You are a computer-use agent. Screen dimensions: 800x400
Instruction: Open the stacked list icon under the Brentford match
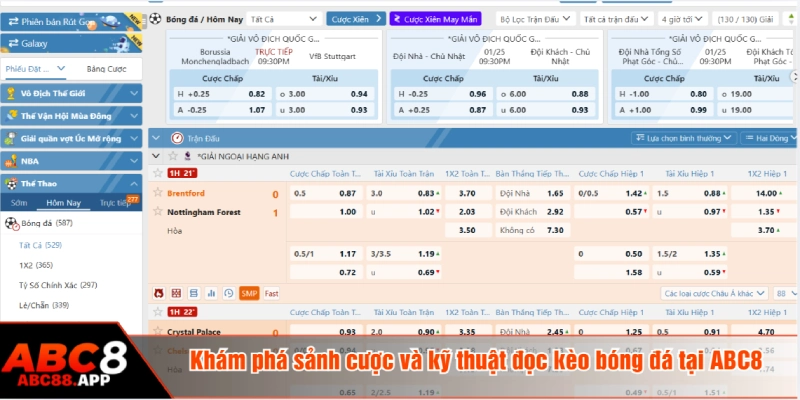pyautogui.click(x=193, y=293)
